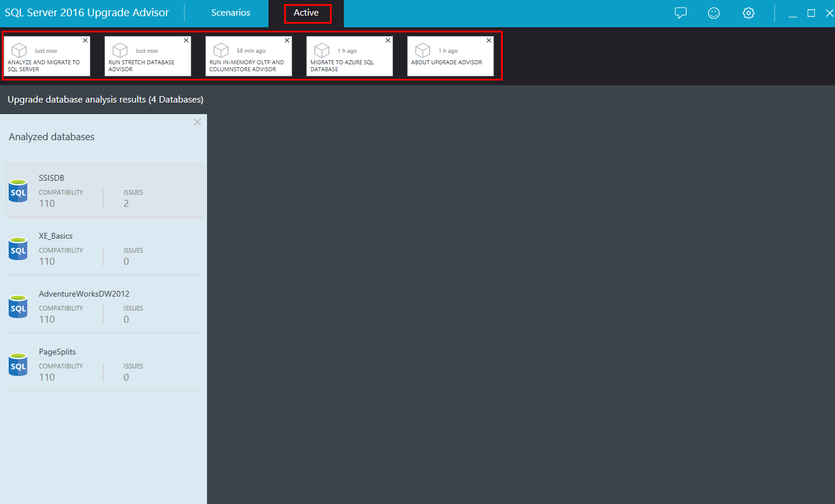Click the PageSplits SQL database icon
The height and width of the screenshot is (504, 835).
(x=18, y=364)
